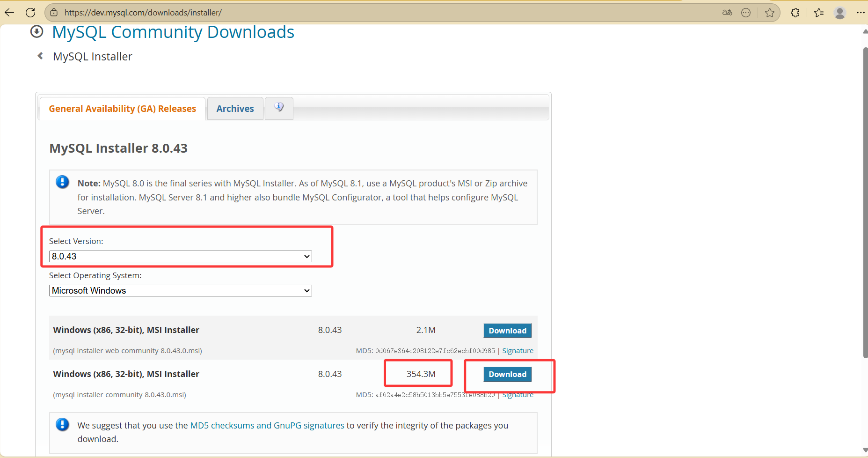
Task: Open browser extensions puzzle icon
Action: [795, 13]
